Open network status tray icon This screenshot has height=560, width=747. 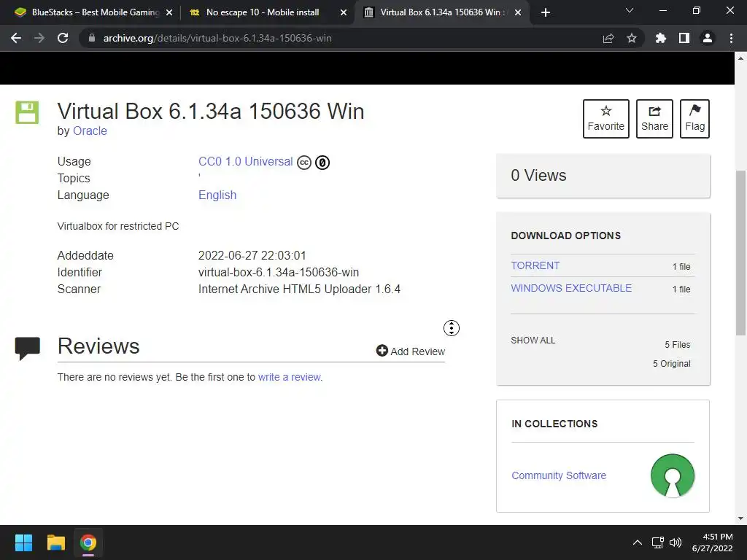(658, 542)
